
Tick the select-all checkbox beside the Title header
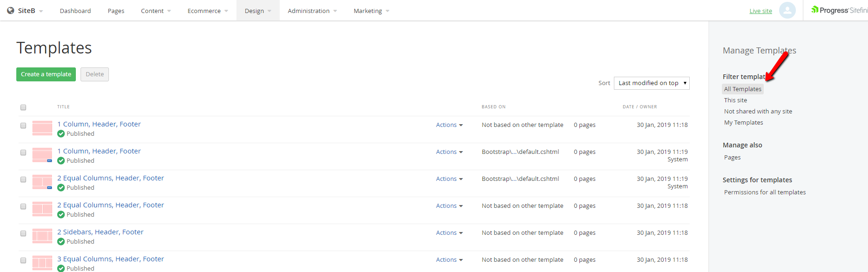[23, 107]
